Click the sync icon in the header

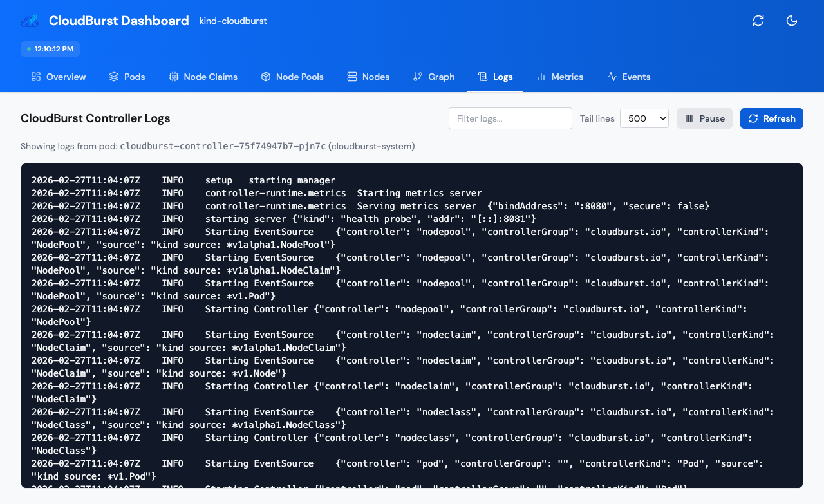tap(758, 21)
